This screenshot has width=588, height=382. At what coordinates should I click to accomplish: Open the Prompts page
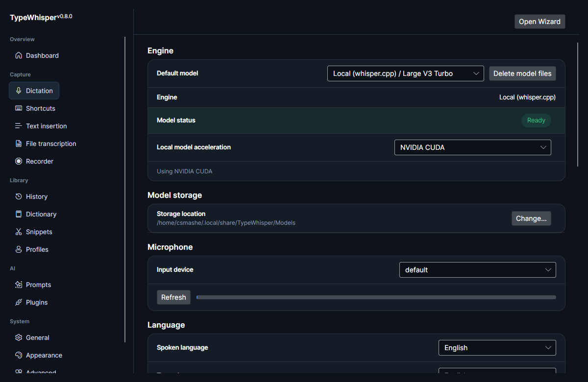tap(33, 285)
